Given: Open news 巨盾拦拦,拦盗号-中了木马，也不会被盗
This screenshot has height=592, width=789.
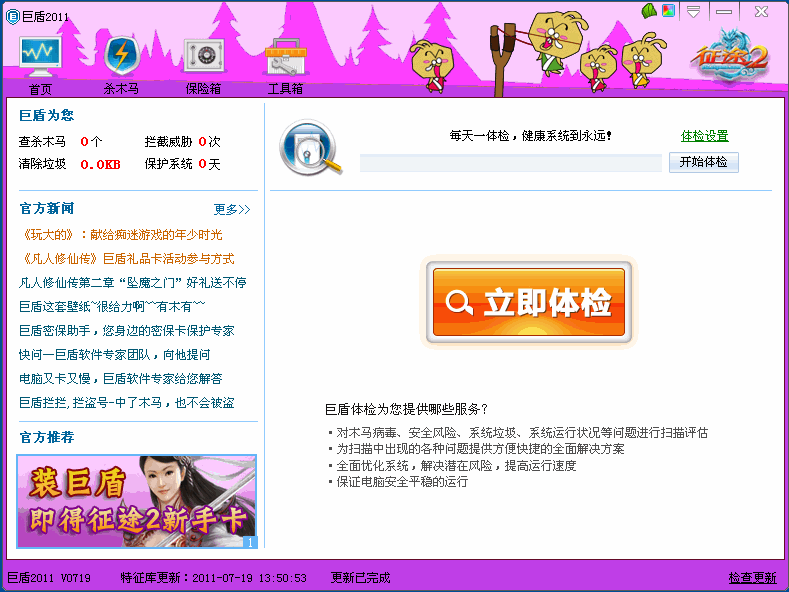Looking at the screenshot, I should (x=127, y=403).
